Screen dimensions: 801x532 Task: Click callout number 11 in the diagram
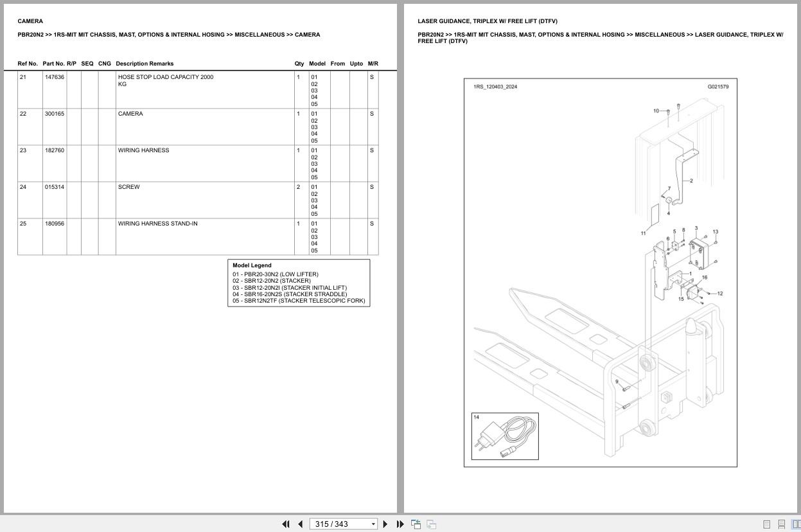(643, 233)
